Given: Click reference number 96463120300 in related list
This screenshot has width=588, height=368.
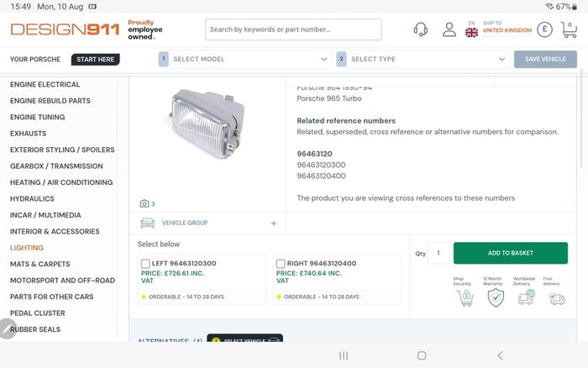Looking at the screenshot, I should point(321,165).
